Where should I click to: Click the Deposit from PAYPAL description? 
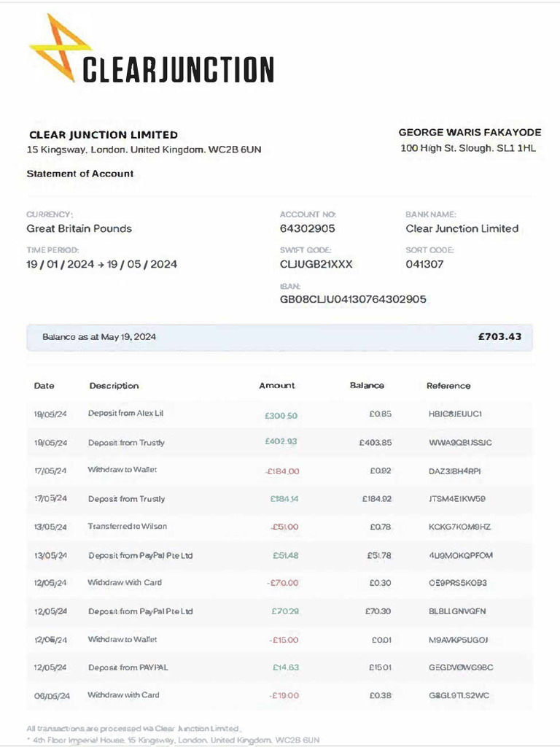[x=128, y=667]
